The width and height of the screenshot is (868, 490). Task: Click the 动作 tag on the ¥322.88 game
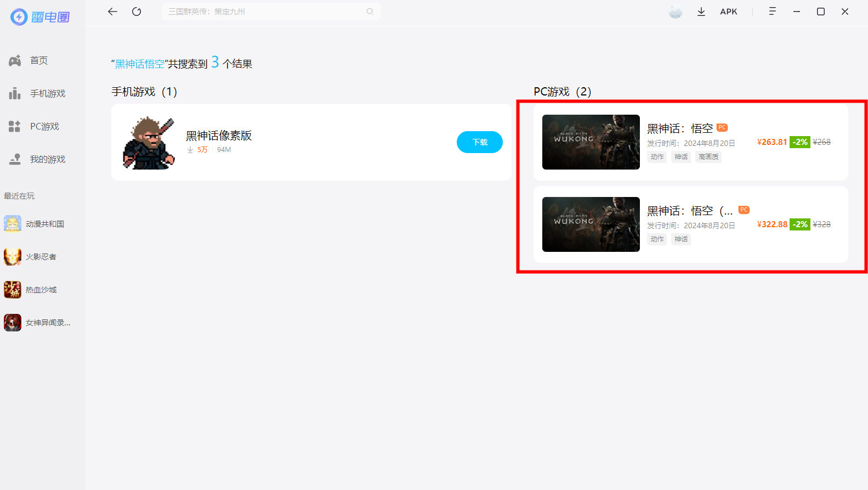657,239
